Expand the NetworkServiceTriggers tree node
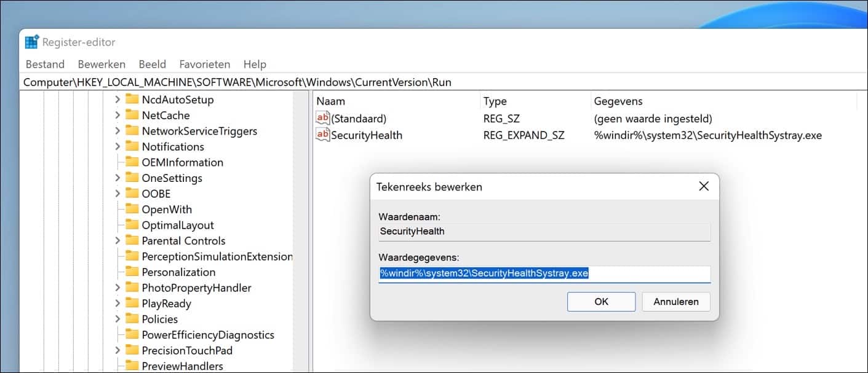 click(117, 130)
